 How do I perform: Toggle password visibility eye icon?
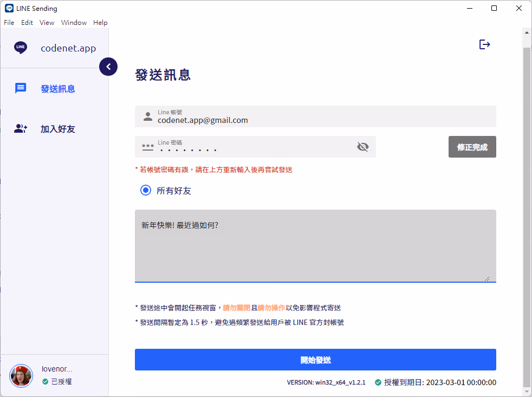pos(362,147)
